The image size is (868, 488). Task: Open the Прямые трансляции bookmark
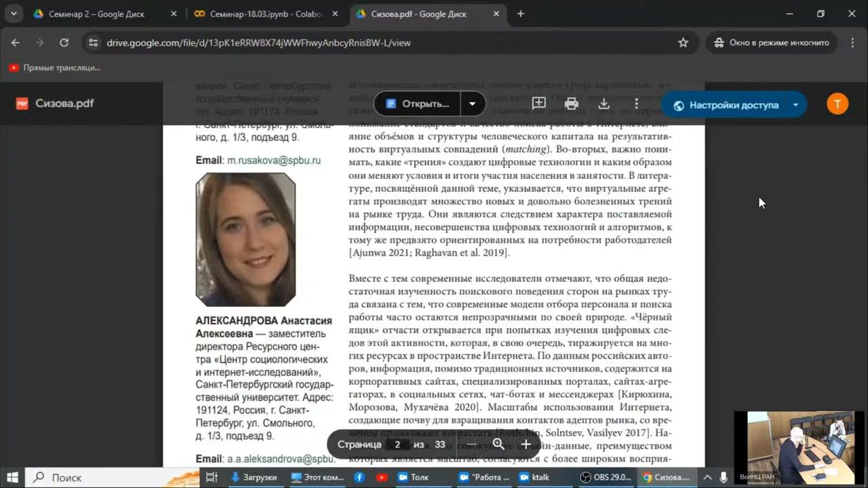54,67
